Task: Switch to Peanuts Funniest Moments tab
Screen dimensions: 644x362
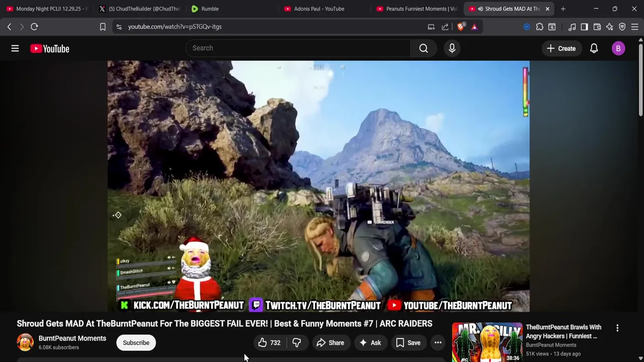Action: (417, 9)
